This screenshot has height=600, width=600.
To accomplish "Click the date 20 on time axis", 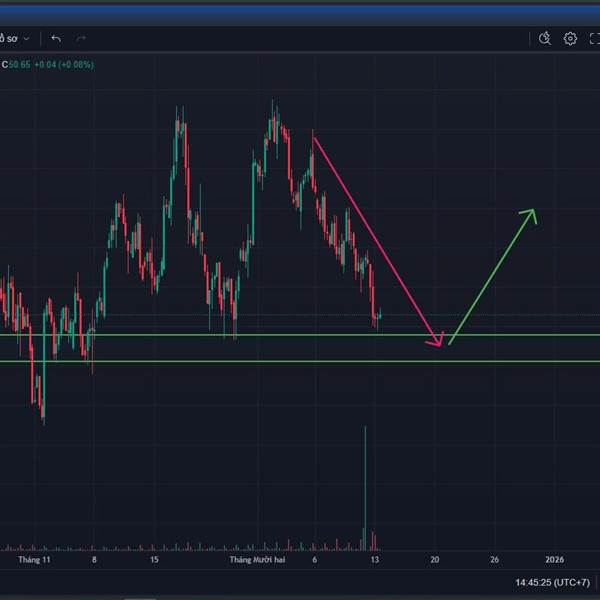I will (x=435, y=561).
